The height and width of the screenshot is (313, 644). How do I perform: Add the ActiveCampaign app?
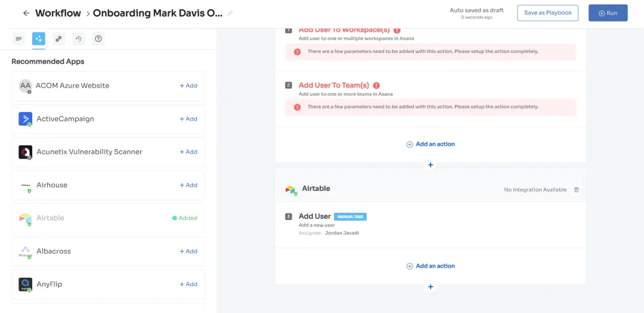click(188, 119)
